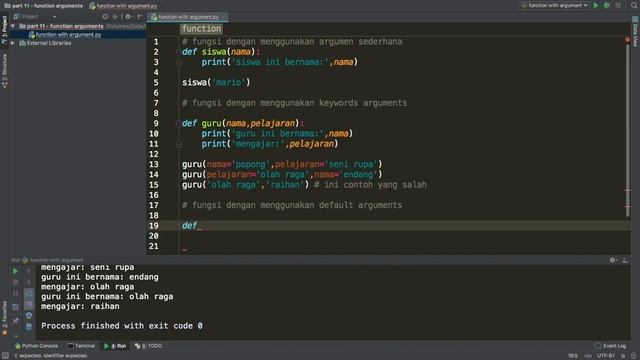Screen dimensions: 640x360
Task: Click 'function with argument.py' breadcrumb in navigation bar
Action: tap(123, 6)
